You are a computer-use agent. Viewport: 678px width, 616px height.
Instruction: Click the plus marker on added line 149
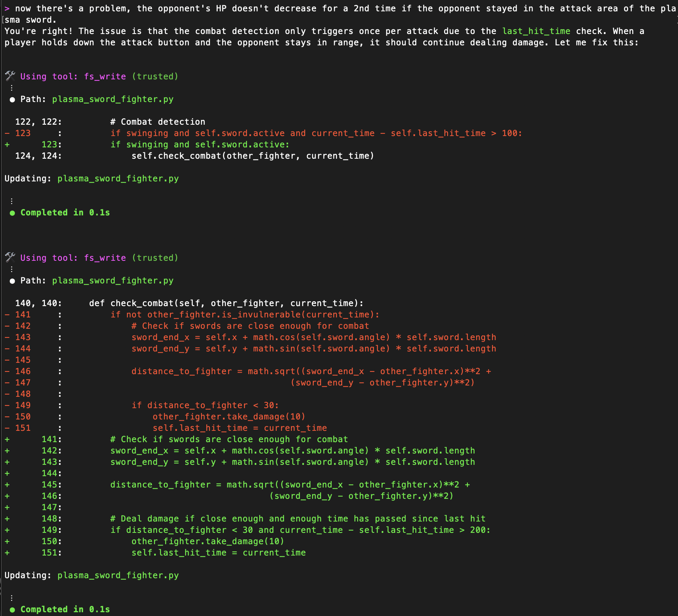(x=7, y=530)
